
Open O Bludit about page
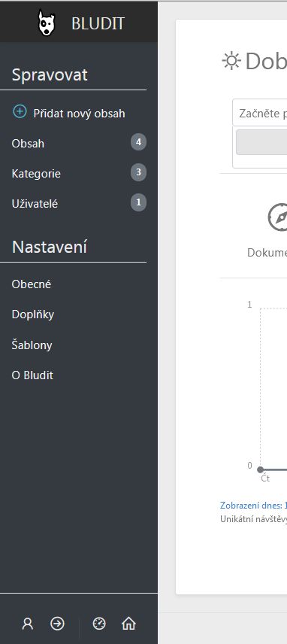[x=32, y=375]
